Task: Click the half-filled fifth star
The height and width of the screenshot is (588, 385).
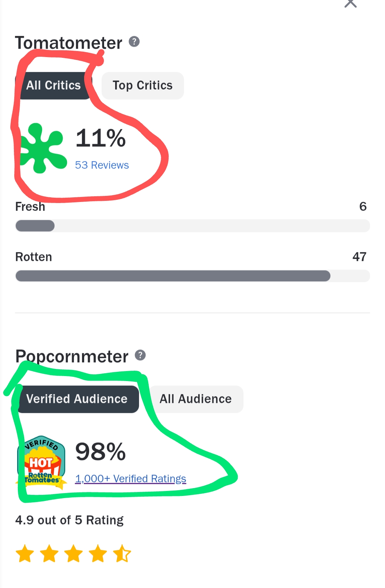Action: tap(122, 554)
